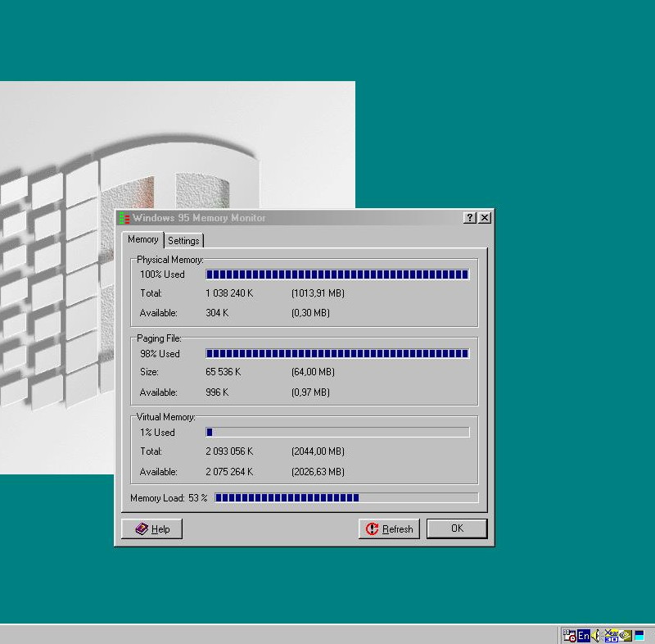Close the Memory Monitor window
The height and width of the screenshot is (644, 655).
(x=485, y=218)
